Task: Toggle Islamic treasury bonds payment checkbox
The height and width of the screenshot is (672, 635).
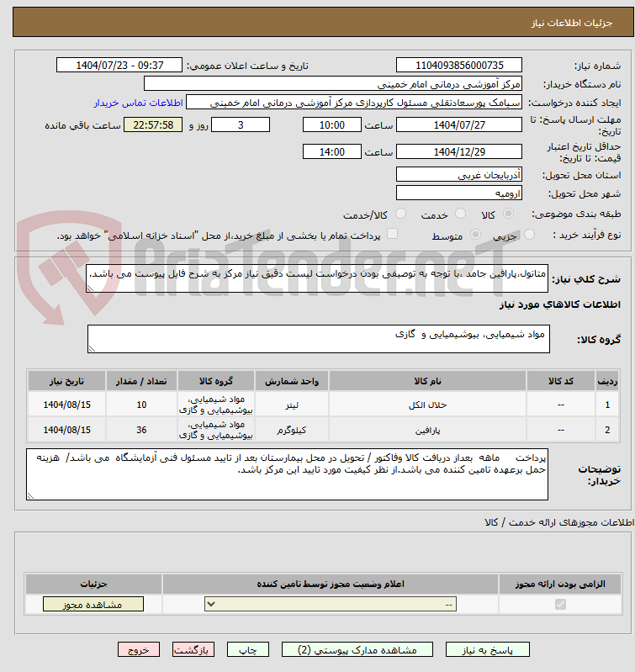Action: [x=392, y=234]
